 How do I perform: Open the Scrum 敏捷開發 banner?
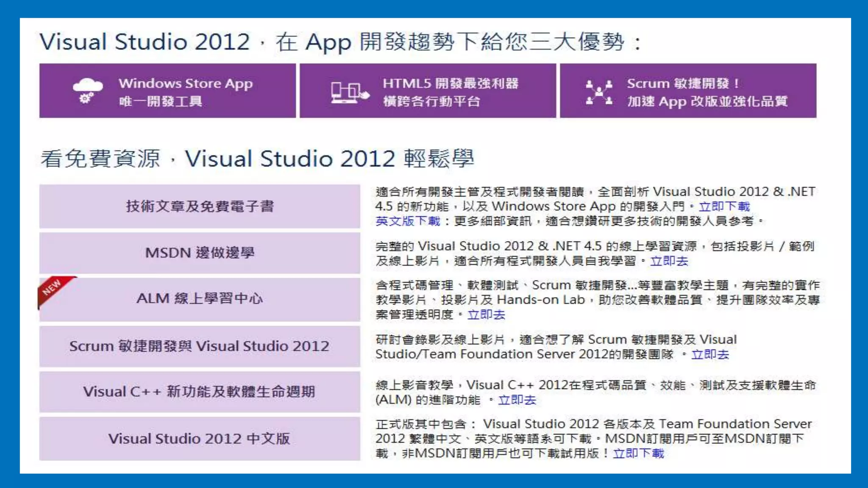(x=688, y=91)
